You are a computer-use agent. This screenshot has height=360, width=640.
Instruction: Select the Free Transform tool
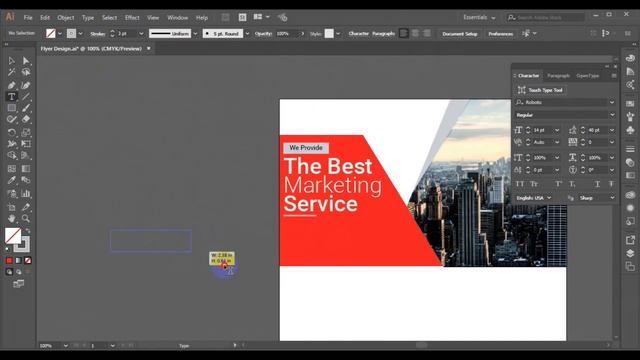coord(26,144)
